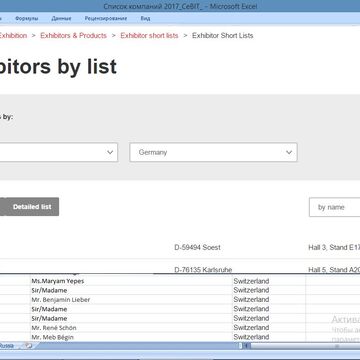Select the Russia sheet tab

[x=7, y=346]
